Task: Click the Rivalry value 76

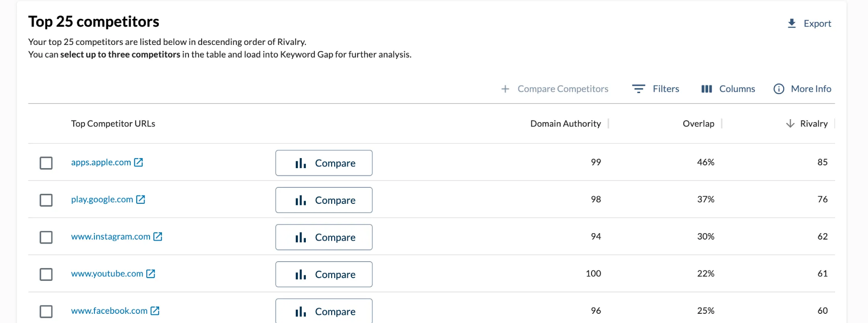Action: [823, 199]
